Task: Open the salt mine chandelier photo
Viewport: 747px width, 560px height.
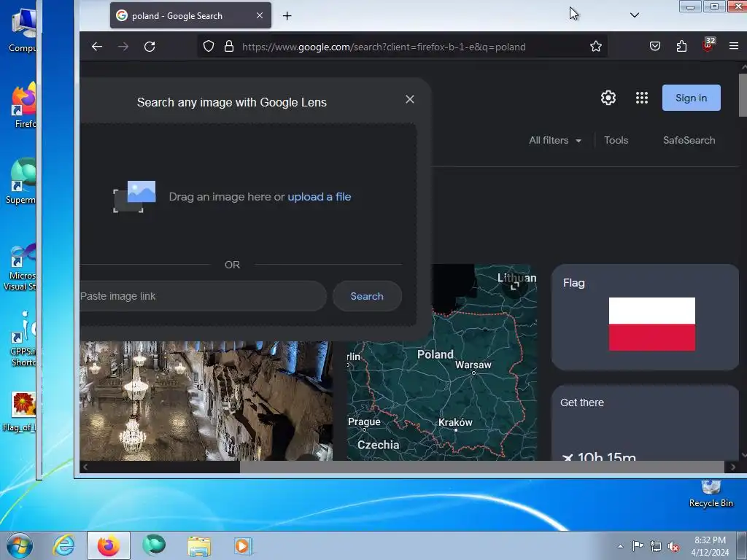Action: (x=206, y=400)
